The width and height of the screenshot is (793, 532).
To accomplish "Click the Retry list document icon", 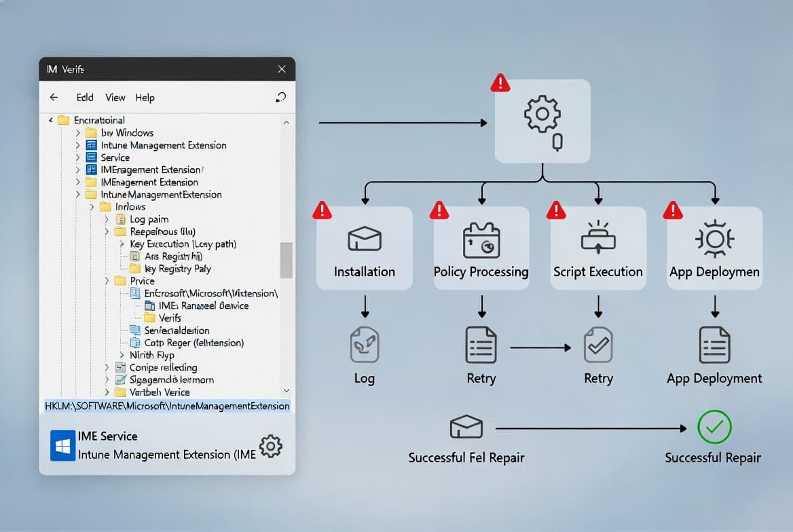I will pyautogui.click(x=481, y=345).
